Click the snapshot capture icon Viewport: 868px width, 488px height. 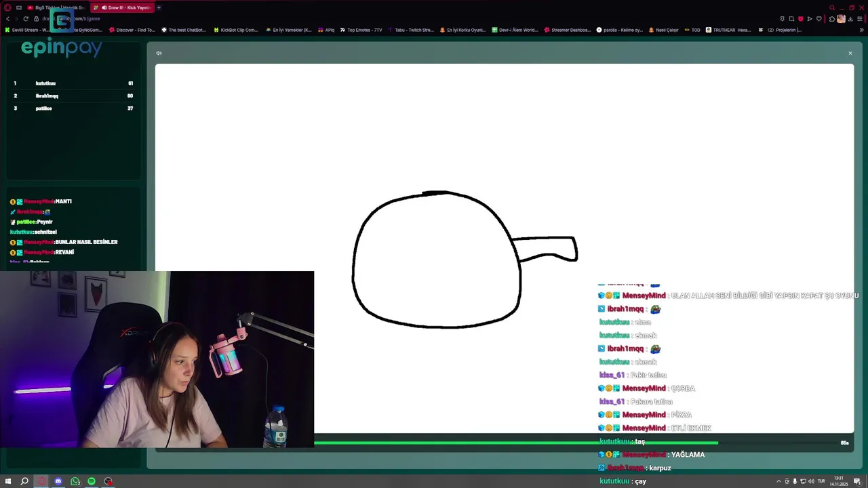coord(791,19)
